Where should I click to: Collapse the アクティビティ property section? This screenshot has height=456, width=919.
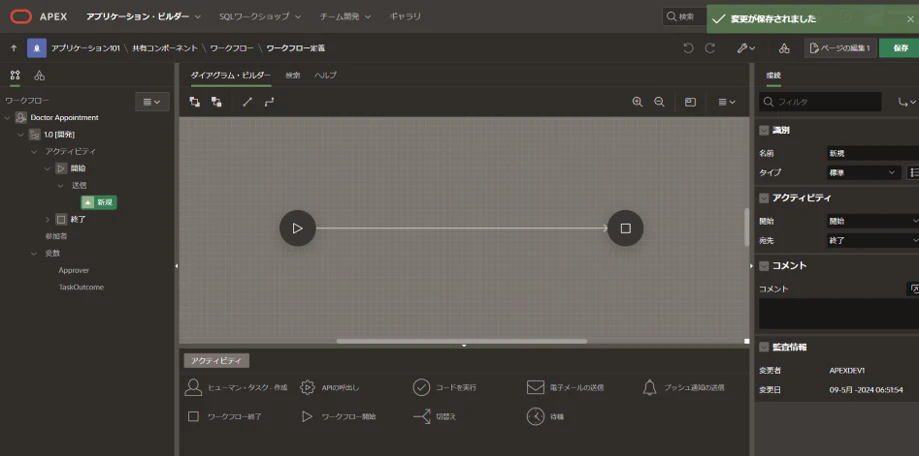pos(764,198)
